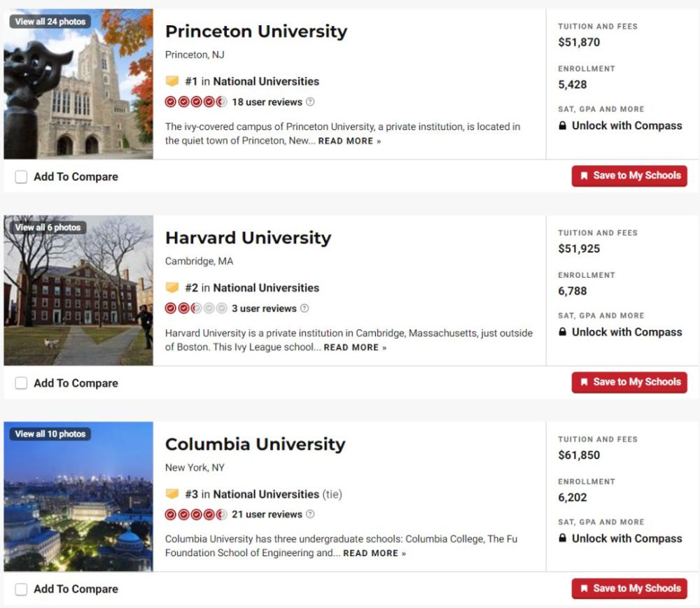Click the help icon beside Harvard's 3 user reviews
Image resolution: width=700 pixels, height=608 pixels.
click(x=304, y=309)
